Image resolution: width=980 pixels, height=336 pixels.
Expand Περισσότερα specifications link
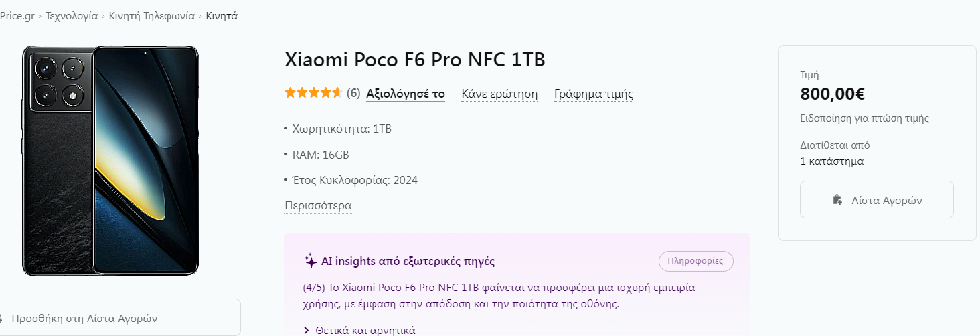(x=318, y=205)
